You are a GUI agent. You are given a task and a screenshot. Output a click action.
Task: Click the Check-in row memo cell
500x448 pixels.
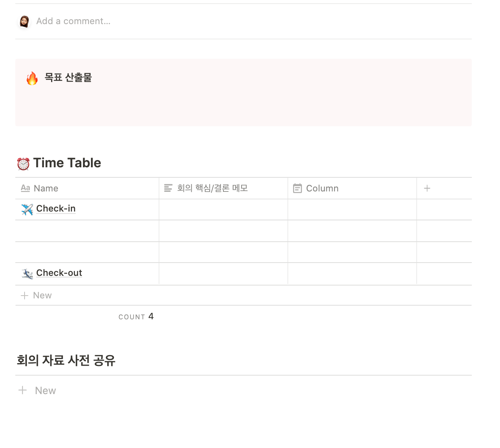click(223, 210)
